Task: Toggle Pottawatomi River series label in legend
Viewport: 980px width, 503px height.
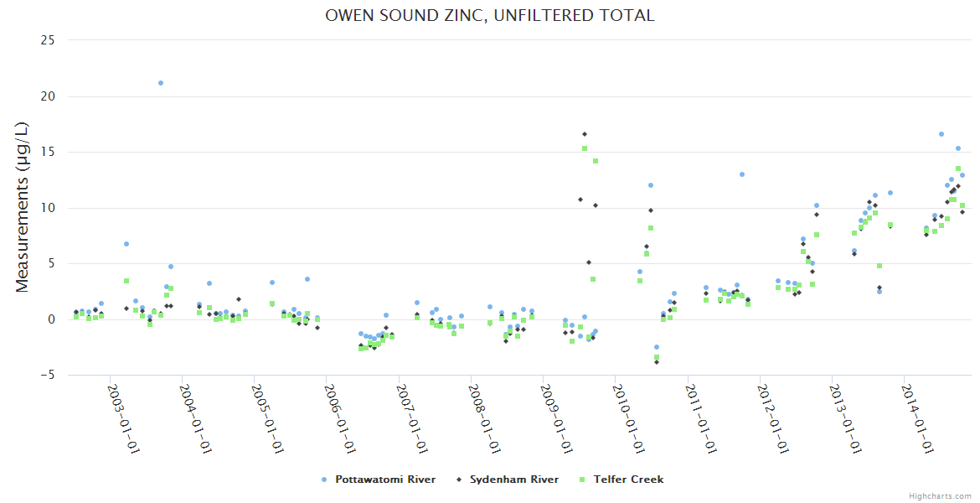Action: [384, 480]
